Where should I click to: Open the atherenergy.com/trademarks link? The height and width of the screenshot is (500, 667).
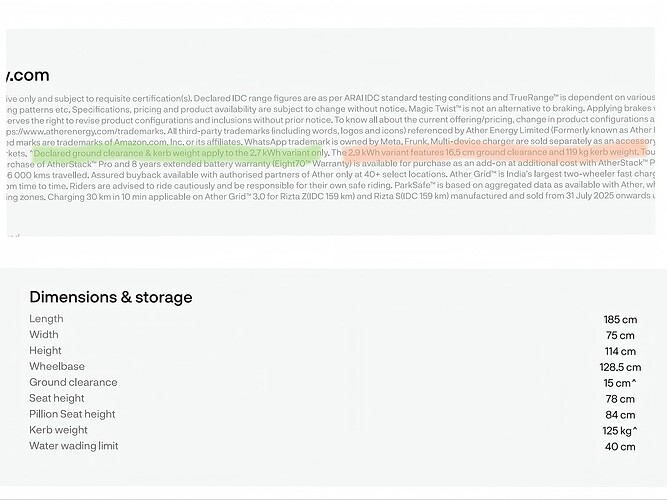(x=90, y=130)
